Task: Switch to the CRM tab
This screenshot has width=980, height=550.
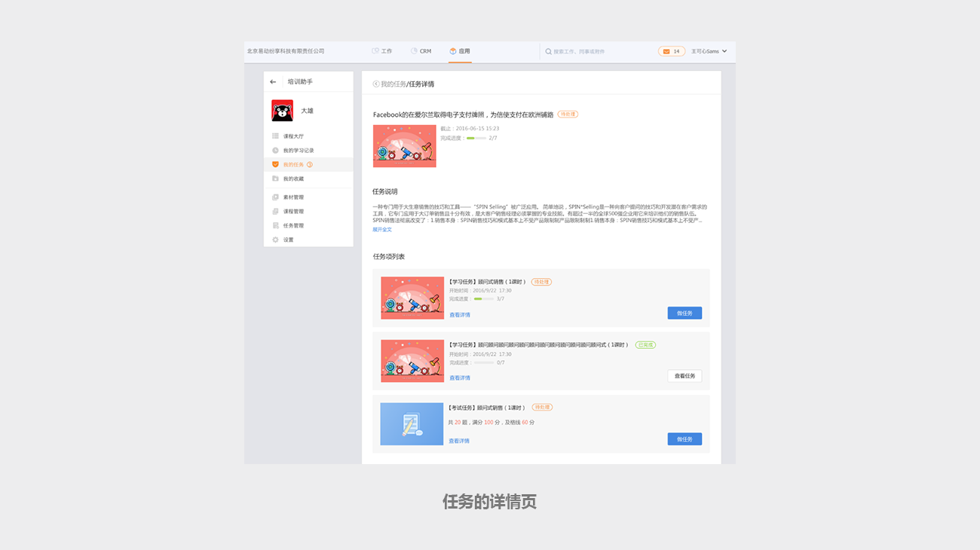Action: (x=421, y=51)
